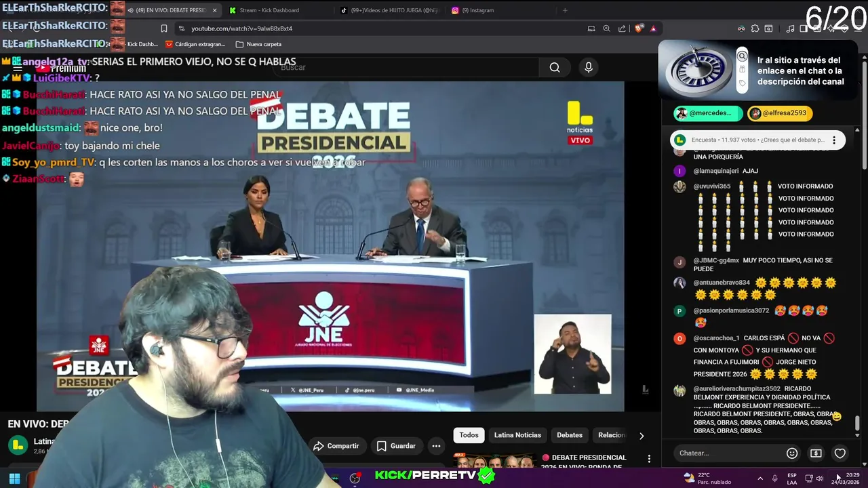Open the Cárdigan extragran... bookmark
Viewport: 868px width, 488px height.
pos(195,44)
